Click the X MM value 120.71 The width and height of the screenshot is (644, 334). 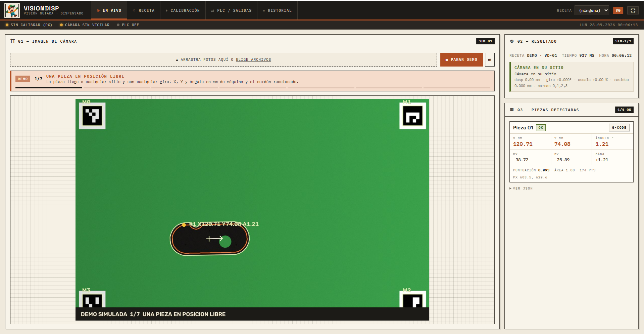coord(523,144)
